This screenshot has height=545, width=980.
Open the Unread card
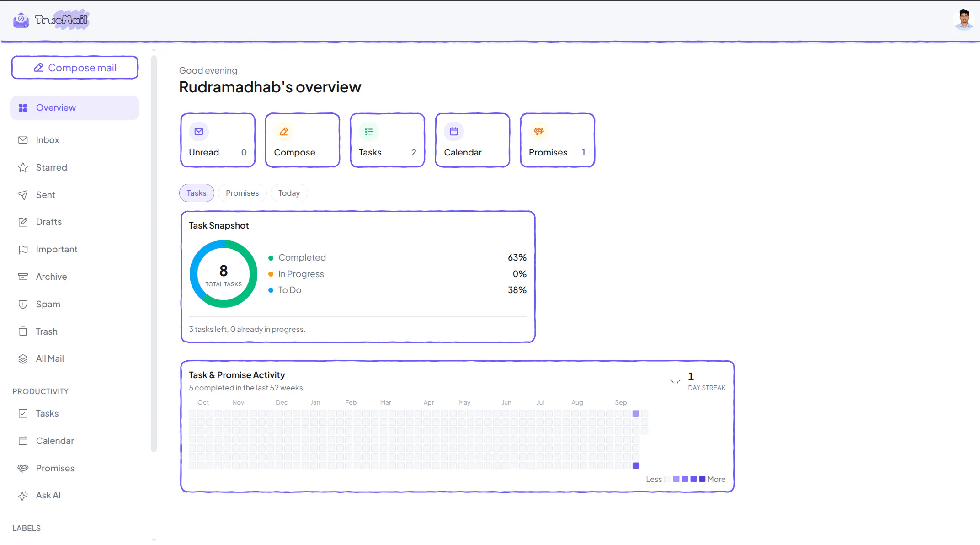pyautogui.click(x=218, y=140)
